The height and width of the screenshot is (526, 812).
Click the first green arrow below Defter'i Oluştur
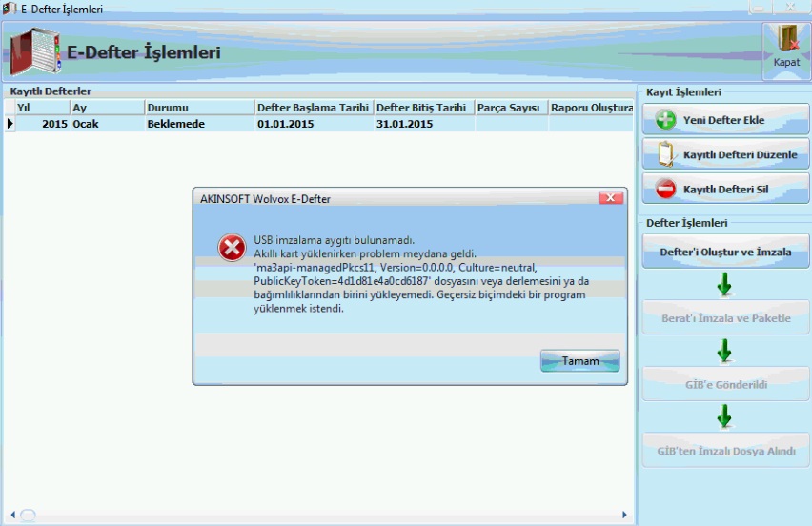point(724,285)
